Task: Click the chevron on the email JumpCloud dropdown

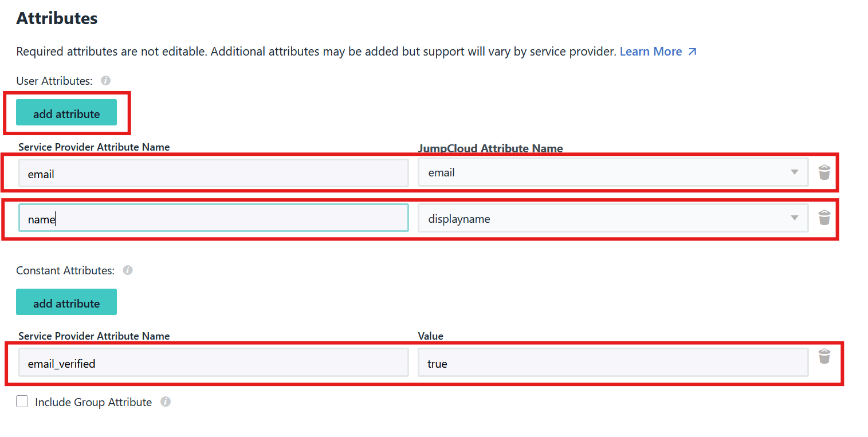Action: [x=795, y=172]
